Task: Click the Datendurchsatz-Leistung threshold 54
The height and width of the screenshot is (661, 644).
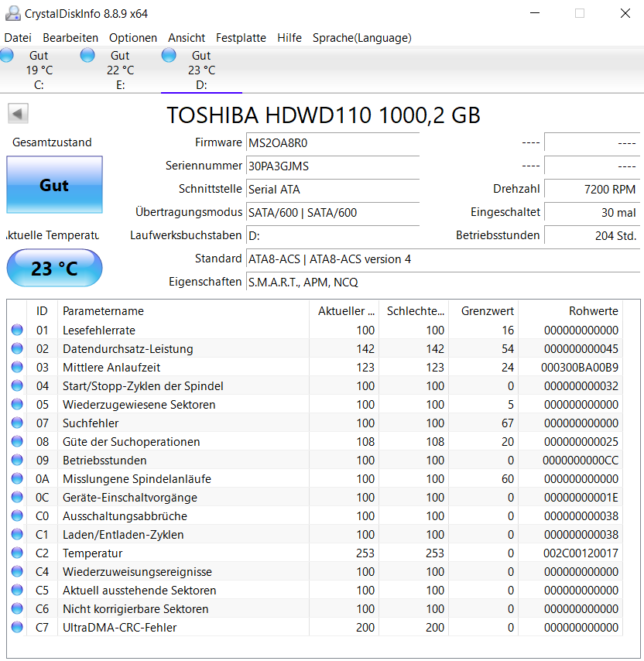Action: [508, 348]
